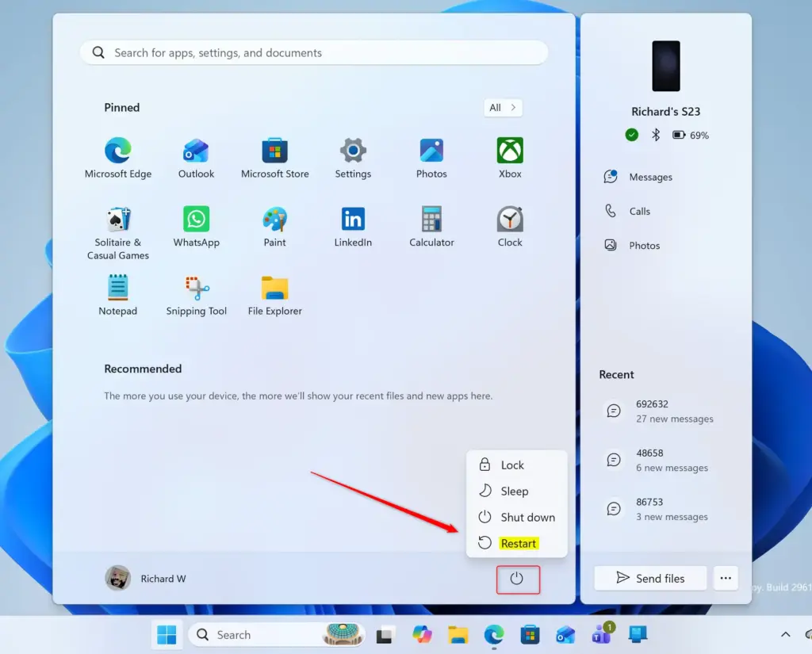Open the Richard W user account
Image resolution: width=812 pixels, height=654 pixels.
(x=146, y=579)
